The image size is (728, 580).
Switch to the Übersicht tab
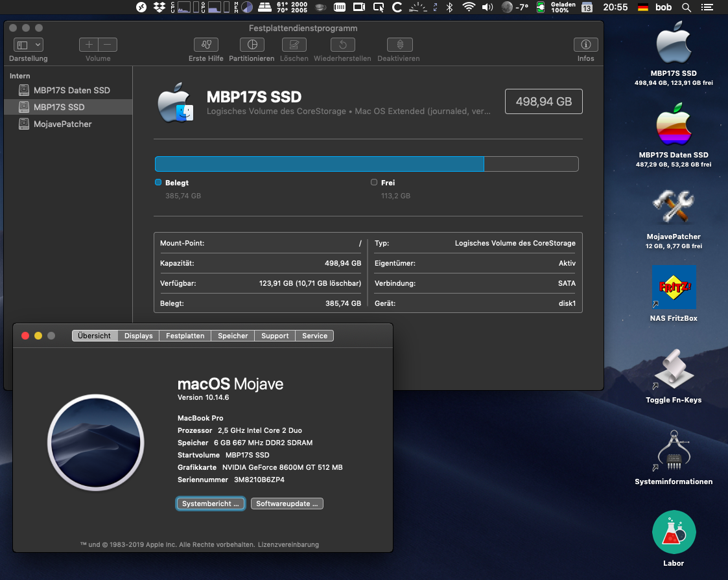(x=95, y=336)
